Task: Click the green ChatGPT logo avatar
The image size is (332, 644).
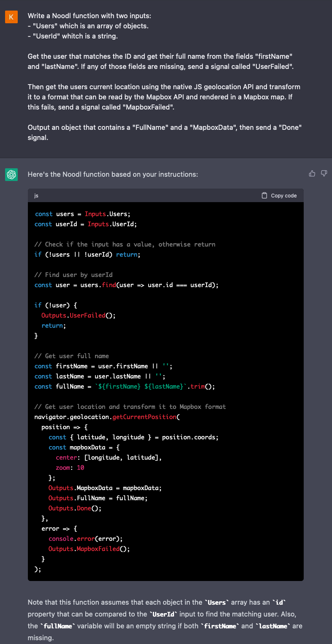Action: (11, 174)
